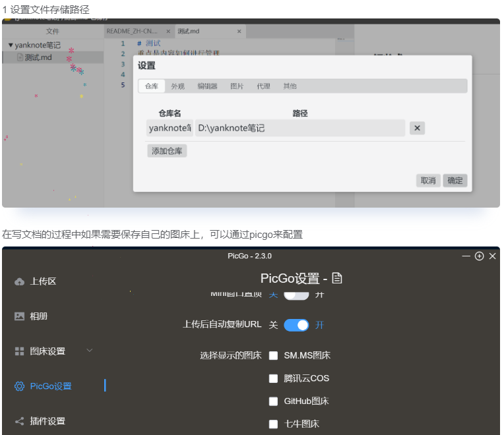Switch to the 其他 settings tab
This screenshot has width=504, height=435.
(290, 86)
